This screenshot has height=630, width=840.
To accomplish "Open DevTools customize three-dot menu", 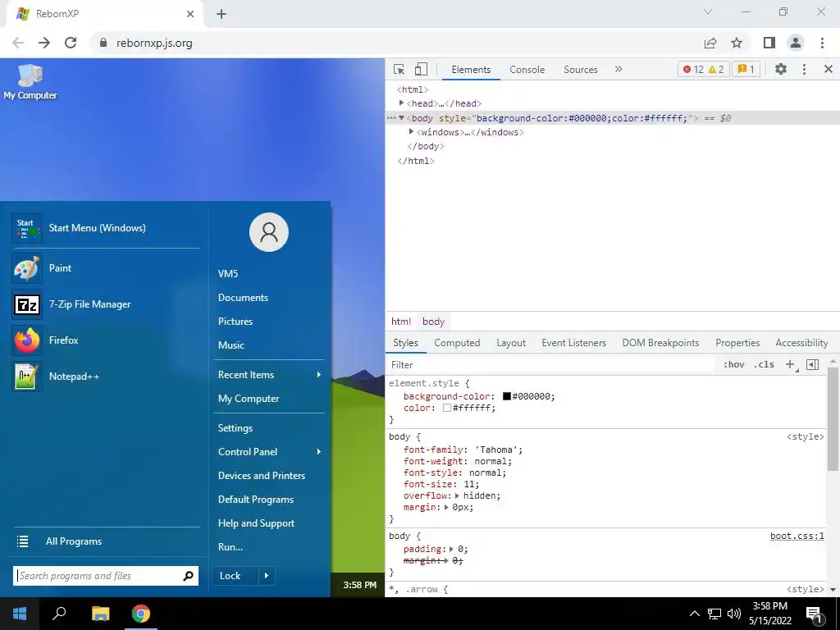I will tap(804, 69).
